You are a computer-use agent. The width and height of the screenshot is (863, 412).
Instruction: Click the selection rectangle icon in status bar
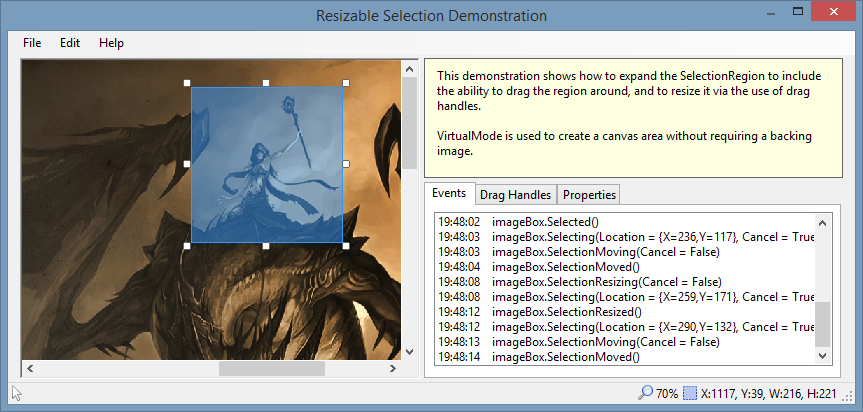point(690,394)
